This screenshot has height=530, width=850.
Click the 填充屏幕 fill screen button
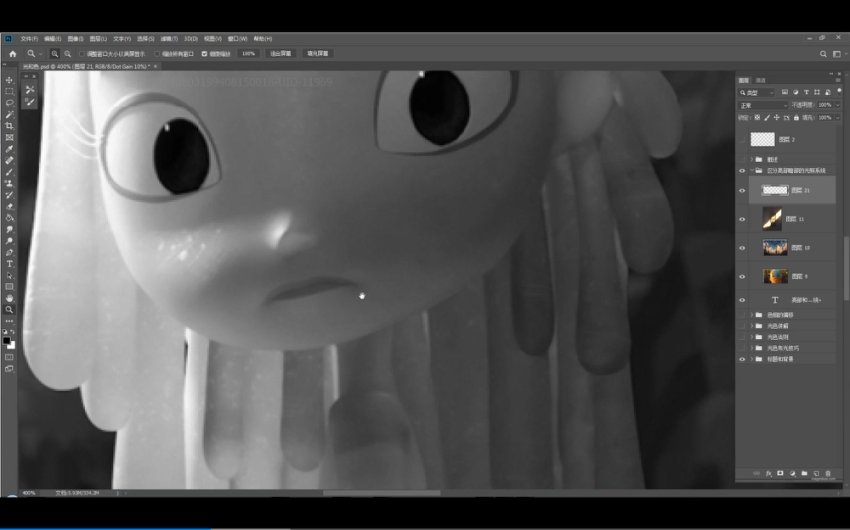318,54
